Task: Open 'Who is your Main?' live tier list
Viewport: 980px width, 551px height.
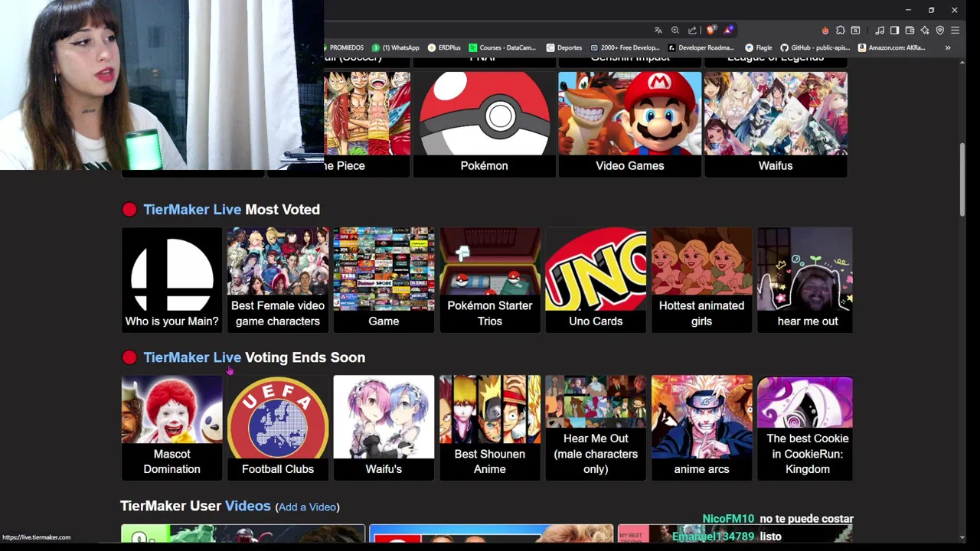Action: point(171,279)
